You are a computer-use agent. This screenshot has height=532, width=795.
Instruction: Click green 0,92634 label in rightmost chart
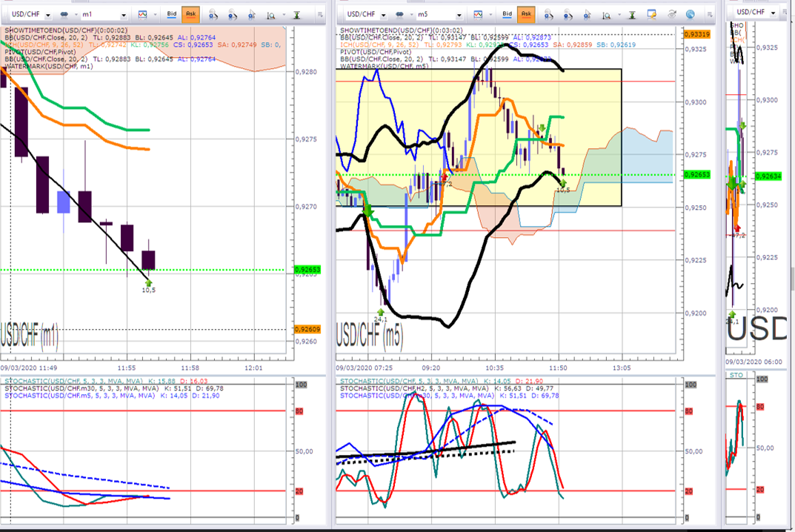(x=768, y=176)
